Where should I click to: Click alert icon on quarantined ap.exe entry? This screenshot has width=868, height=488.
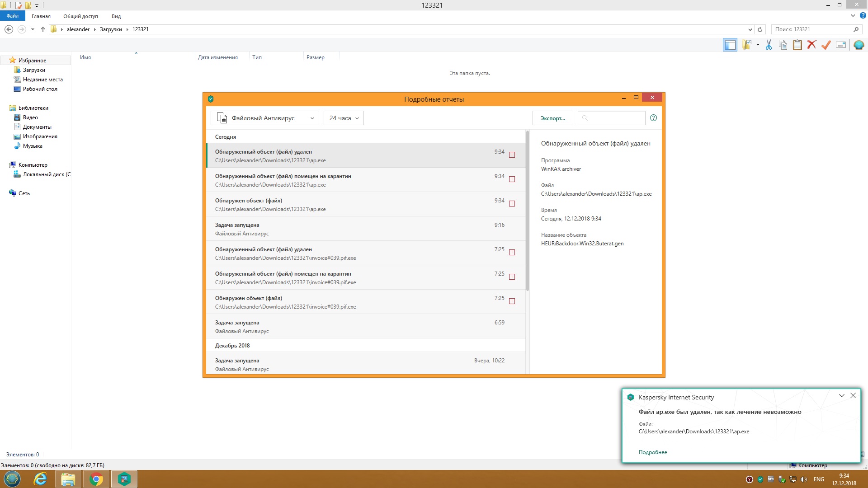pyautogui.click(x=512, y=179)
